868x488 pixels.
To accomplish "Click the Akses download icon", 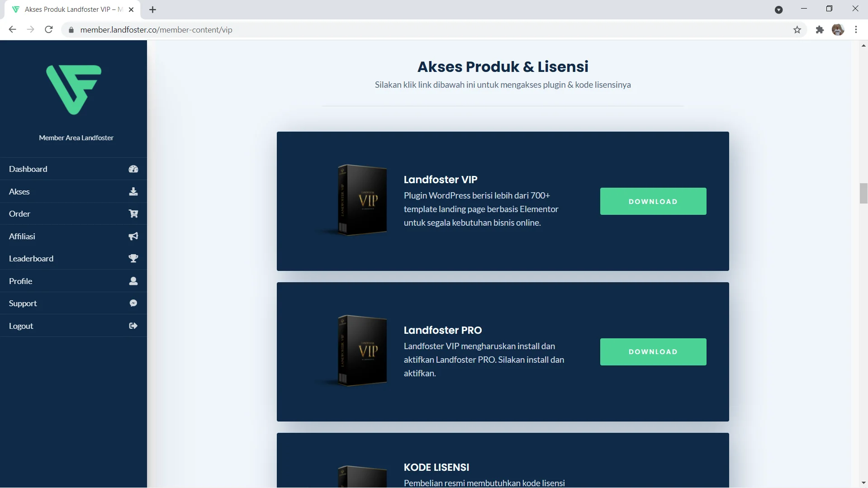I will [x=133, y=192].
